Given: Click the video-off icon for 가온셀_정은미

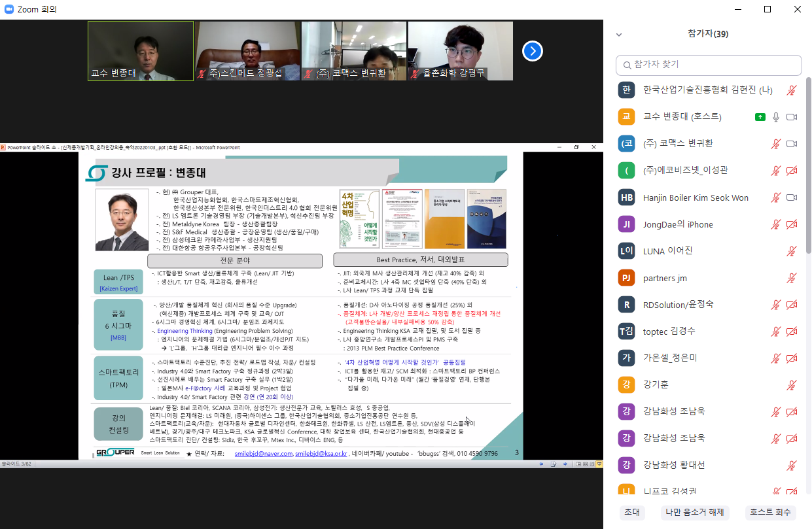Looking at the screenshot, I should tap(792, 358).
